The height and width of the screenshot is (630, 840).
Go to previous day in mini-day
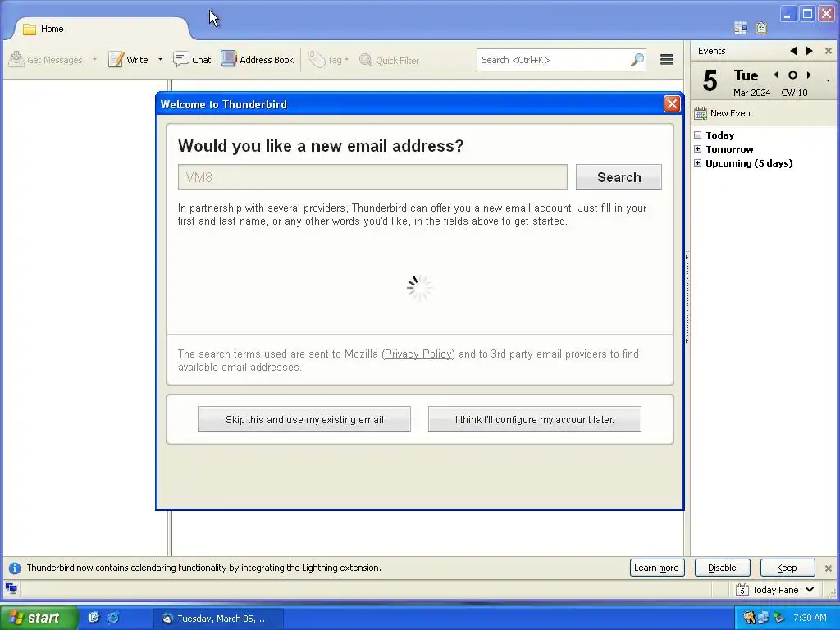pyautogui.click(x=776, y=75)
